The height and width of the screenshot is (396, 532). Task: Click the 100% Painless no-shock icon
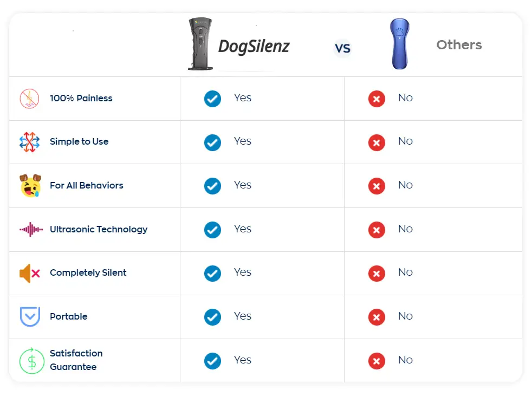[x=29, y=99]
